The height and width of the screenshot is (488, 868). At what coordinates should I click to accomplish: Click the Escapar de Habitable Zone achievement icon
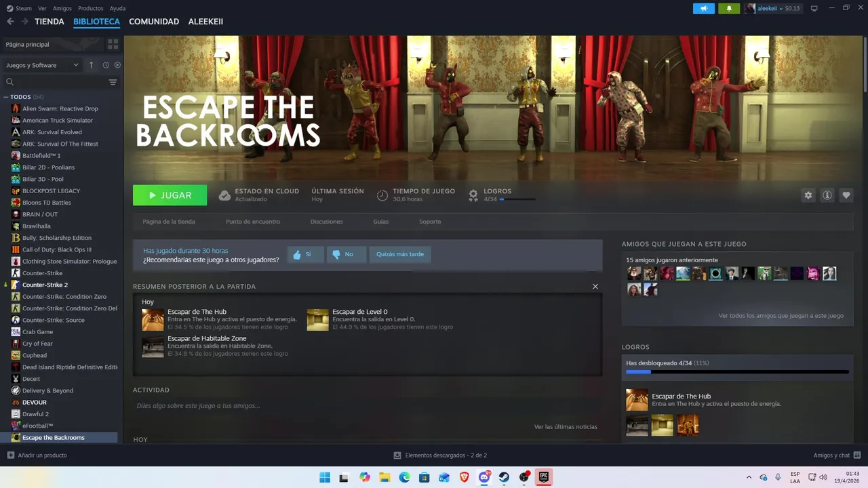pyautogui.click(x=153, y=346)
